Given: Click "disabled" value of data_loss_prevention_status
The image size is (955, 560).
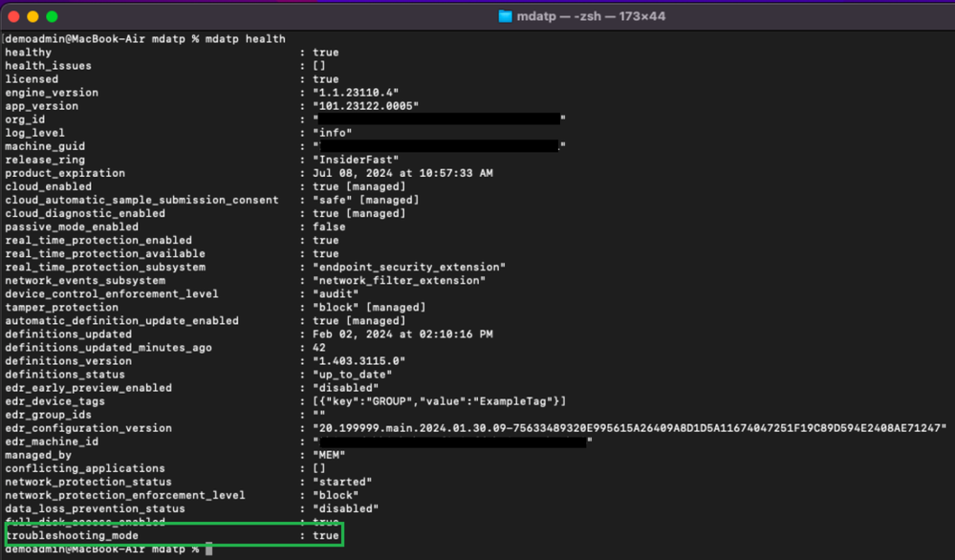Looking at the screenshot, I should [x=345, y=508].
